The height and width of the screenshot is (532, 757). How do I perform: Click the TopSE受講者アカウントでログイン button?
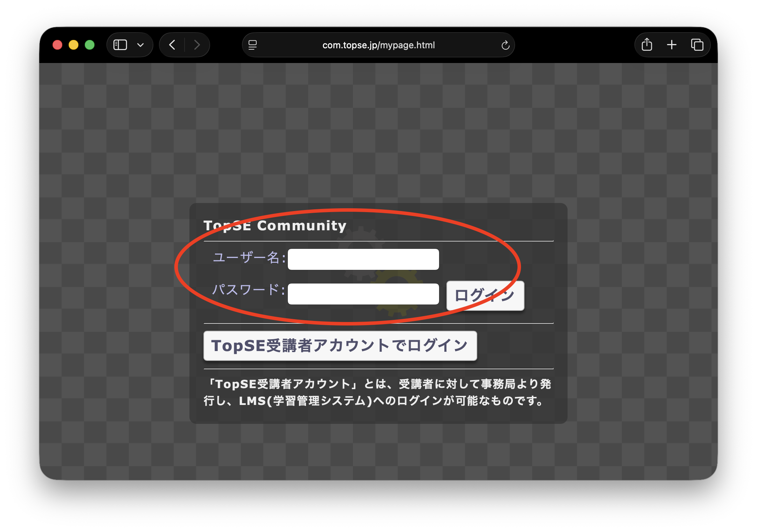pyautogui.click(x=340, y=346)
